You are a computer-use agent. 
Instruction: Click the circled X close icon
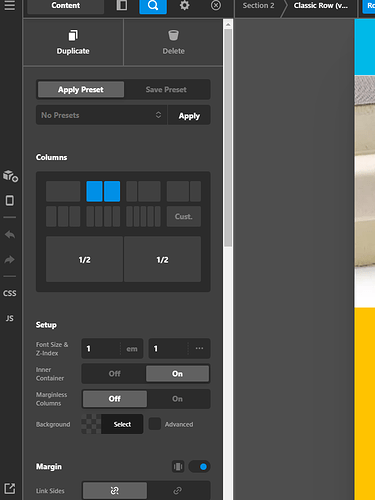pyautogui.click(x=216, y=5)
